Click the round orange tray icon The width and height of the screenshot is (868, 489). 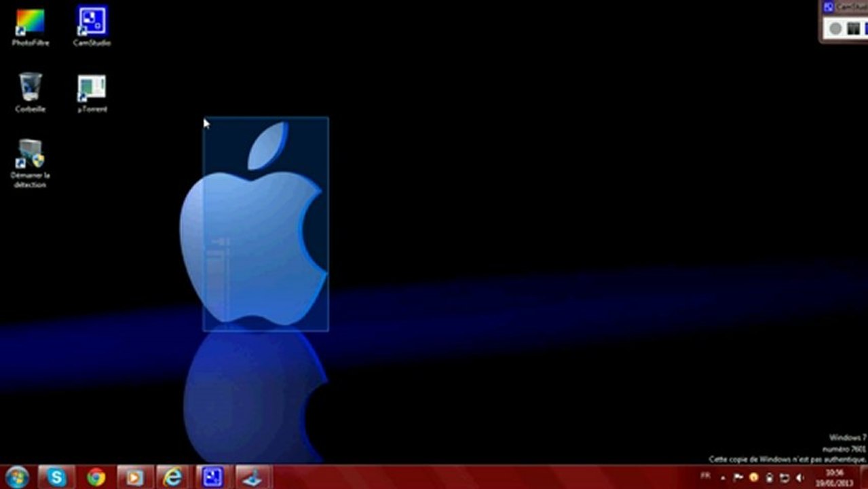pos(753,477)
